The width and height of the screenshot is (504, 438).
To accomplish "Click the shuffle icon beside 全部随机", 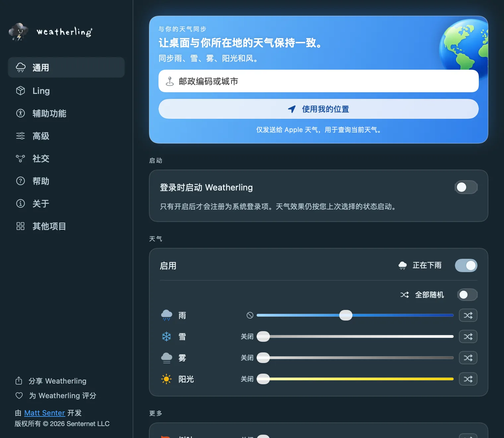I will click(x=405, y=295).
